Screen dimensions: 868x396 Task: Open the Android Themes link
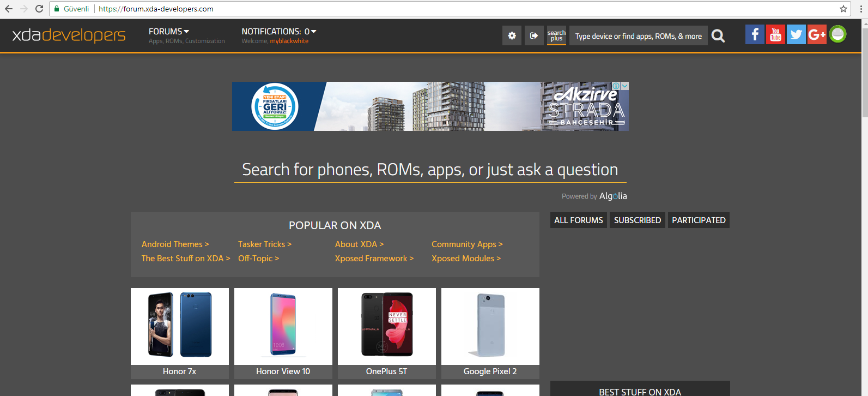pyautogui.click(x=175, y=244)
